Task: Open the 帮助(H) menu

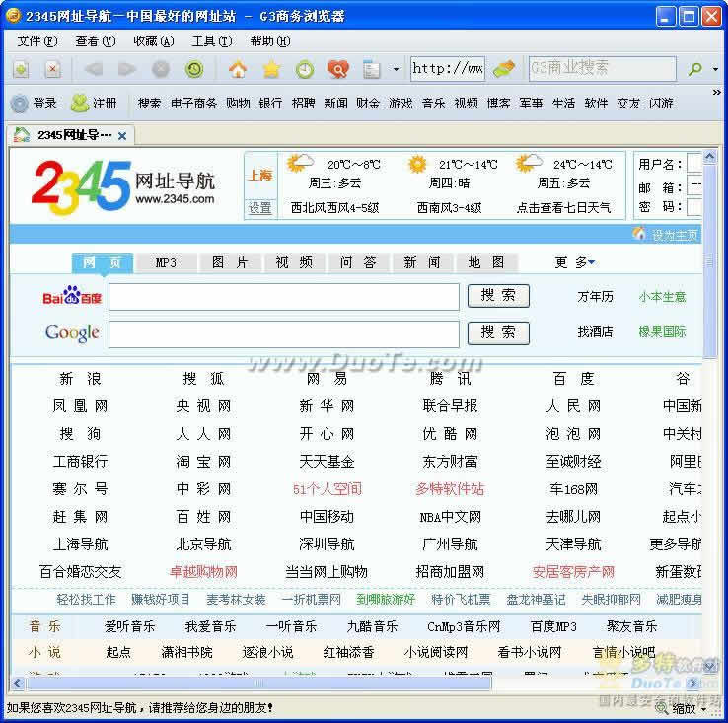Action: pyautogui.click(x=269, y=41)
